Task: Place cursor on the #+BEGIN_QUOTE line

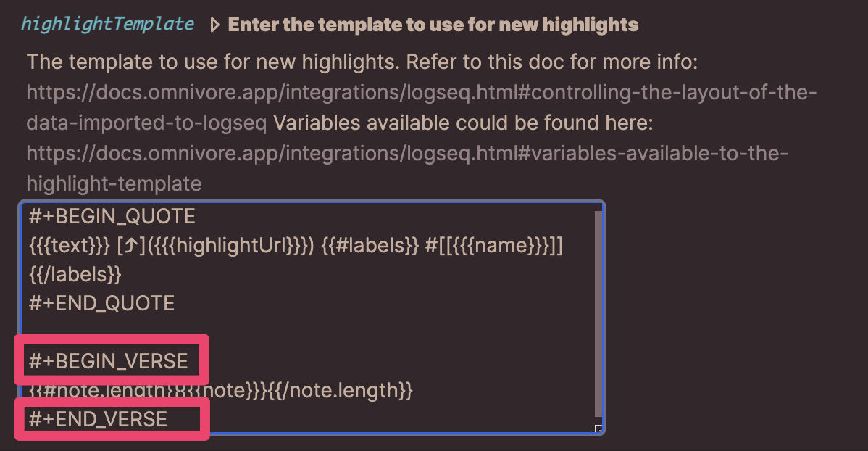Action: point(112,216)
